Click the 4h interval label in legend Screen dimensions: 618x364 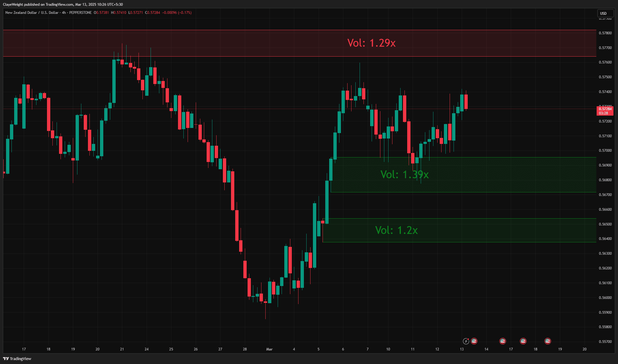[x=64, y=13]
